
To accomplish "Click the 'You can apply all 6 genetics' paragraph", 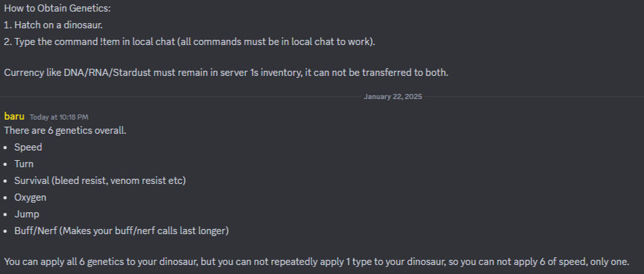I will pyautogui.click(x=317, y=262).
